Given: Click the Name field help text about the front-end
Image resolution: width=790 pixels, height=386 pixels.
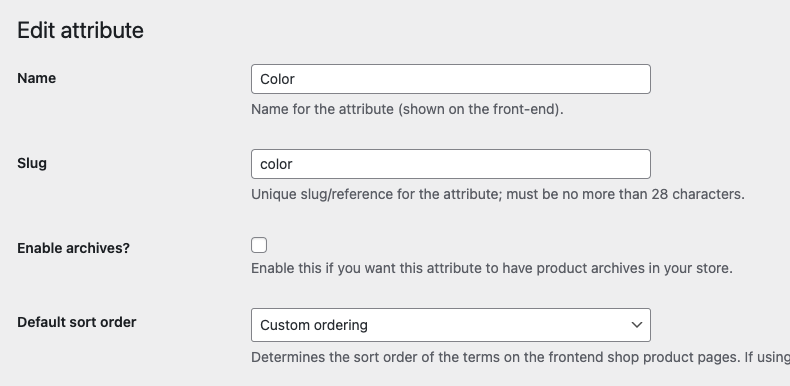Looking at the screenshot, I should coord(407,109).
